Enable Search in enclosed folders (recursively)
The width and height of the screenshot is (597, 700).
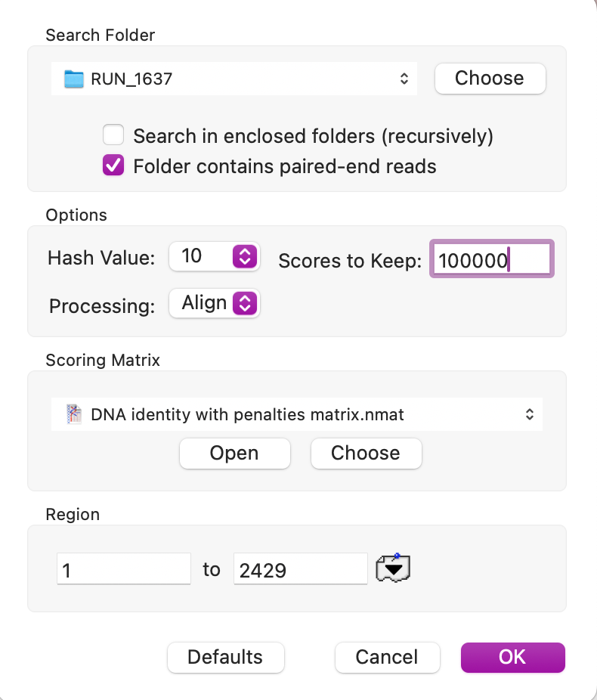click(x=113, y=135)
